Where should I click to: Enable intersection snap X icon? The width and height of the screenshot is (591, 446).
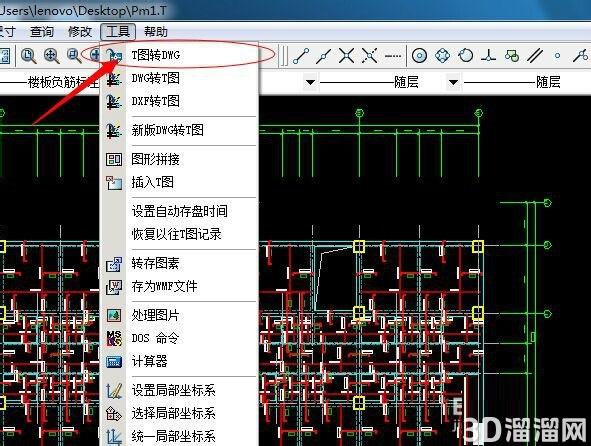(346, 56)
